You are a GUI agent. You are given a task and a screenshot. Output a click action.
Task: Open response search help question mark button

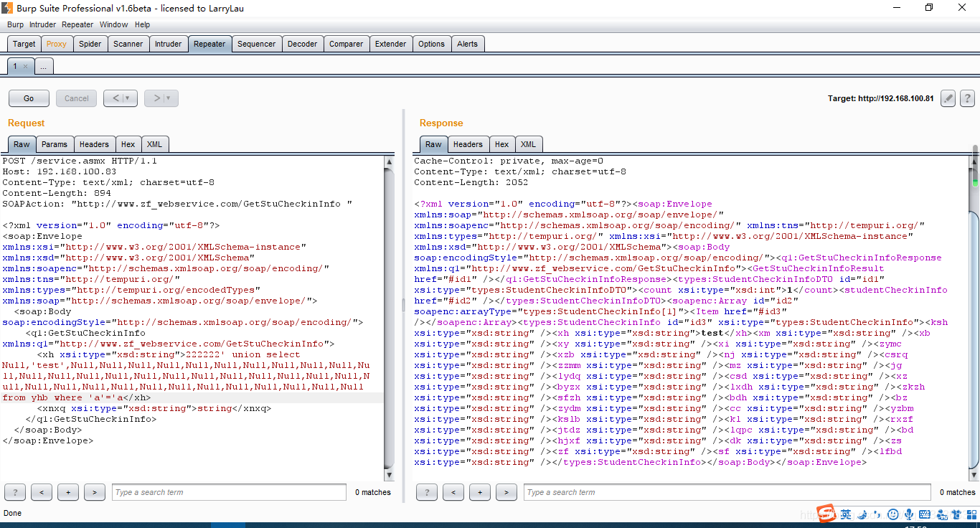427,492
